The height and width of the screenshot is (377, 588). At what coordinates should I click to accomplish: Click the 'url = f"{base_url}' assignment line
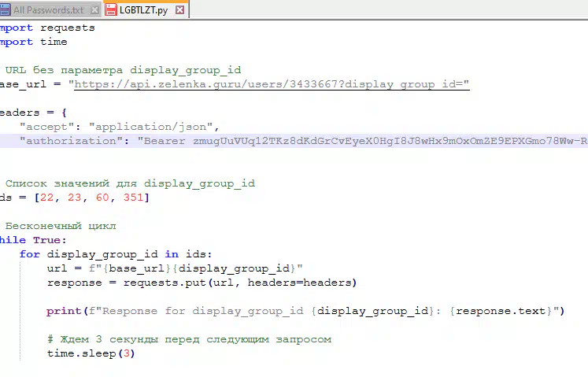pos(175,268)
